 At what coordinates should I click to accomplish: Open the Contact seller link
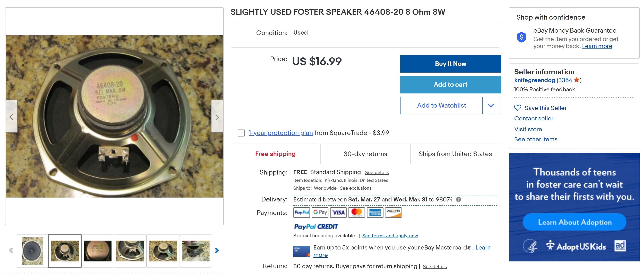point(534,118)
